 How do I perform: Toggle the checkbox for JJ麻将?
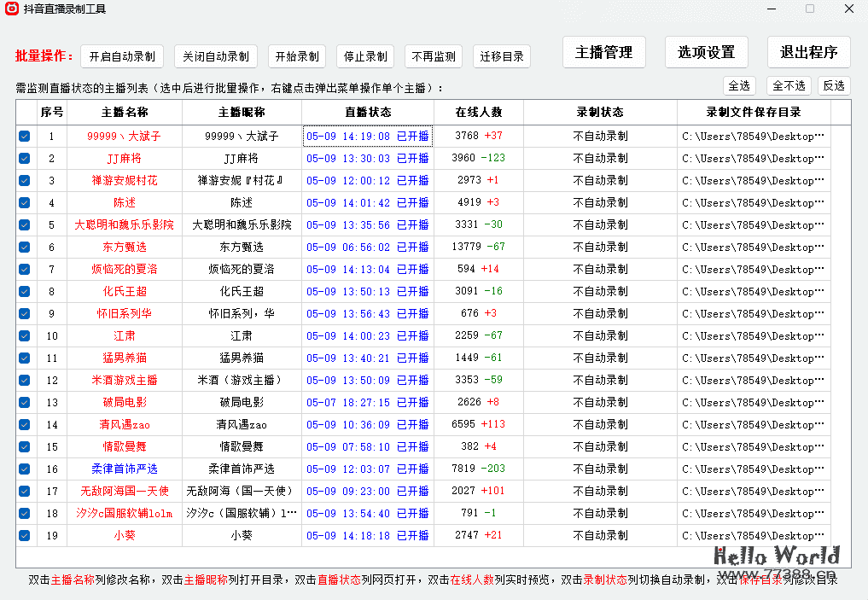click(x=25, y=158)
